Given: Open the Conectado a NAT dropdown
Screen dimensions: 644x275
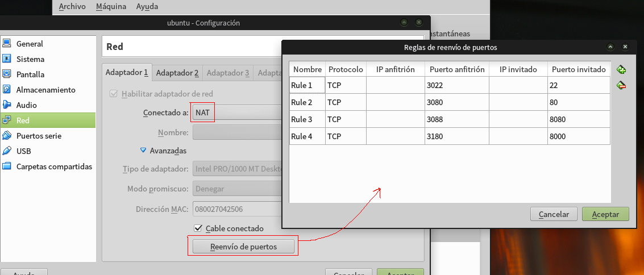Looking at the screenshot, I should 237,113.
